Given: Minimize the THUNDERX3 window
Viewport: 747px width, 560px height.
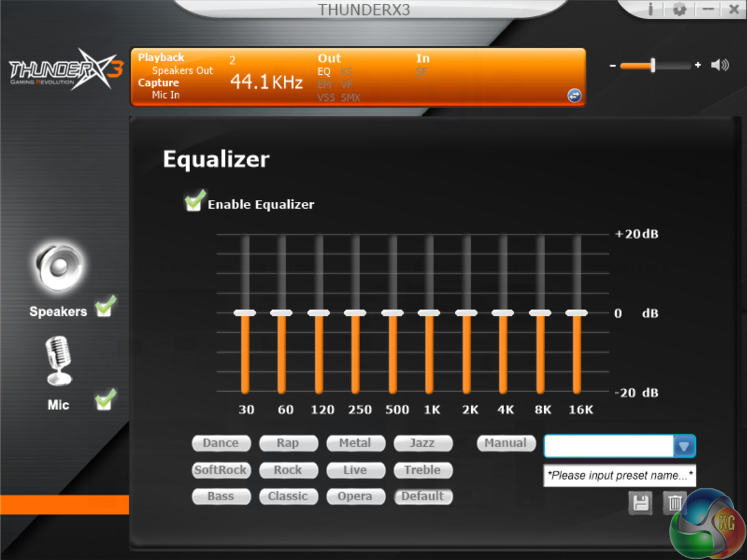Looking at the screenshot, I should 708,9.
